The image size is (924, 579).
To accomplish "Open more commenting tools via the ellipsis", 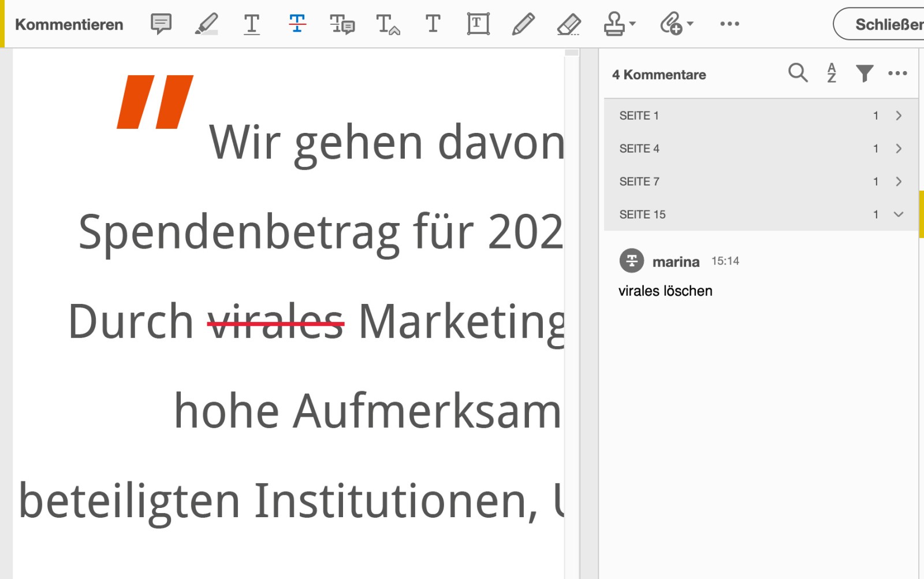I will (730, 24).
